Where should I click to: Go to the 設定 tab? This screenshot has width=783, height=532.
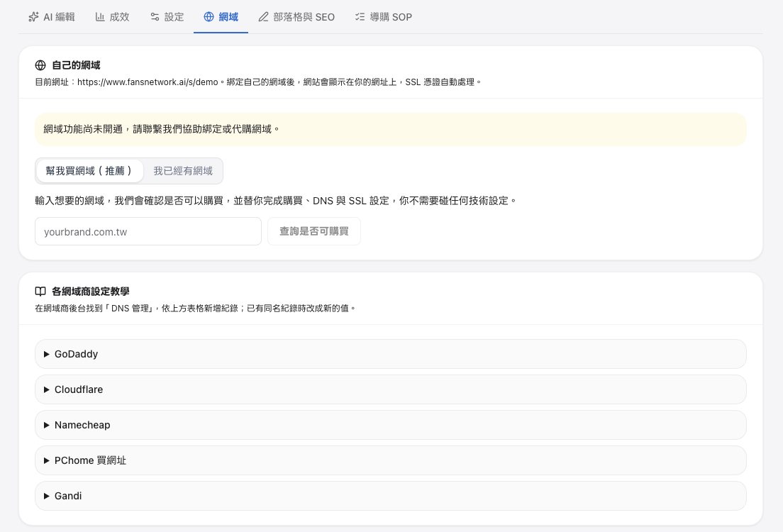pyautogui.click(x=167, y=17)
